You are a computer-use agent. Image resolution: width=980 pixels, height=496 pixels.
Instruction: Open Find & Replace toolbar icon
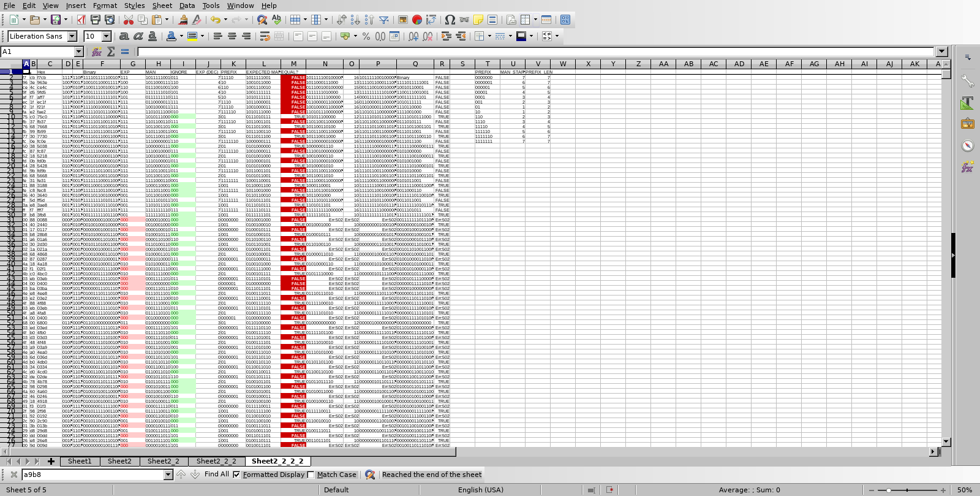262,20
